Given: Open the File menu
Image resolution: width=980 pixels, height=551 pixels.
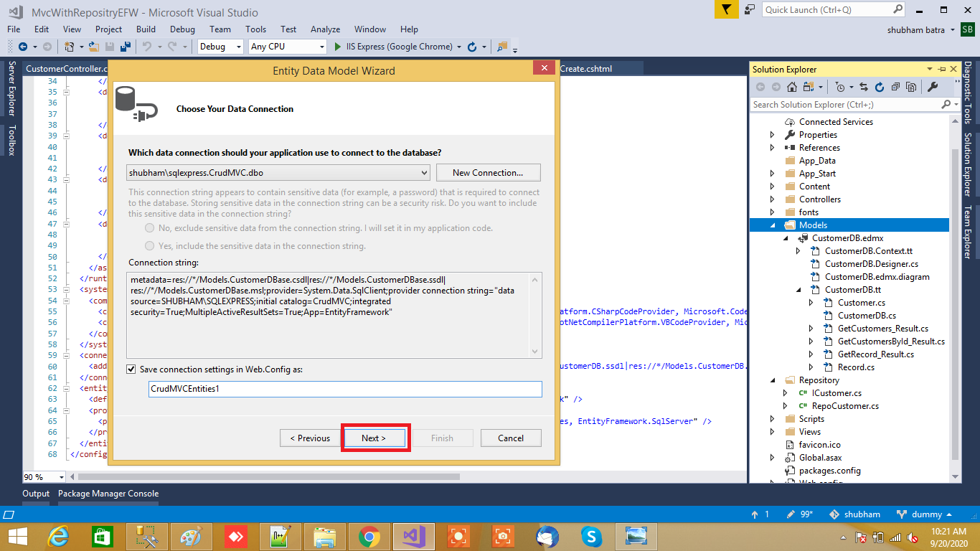Looking at the screenshot, I should tap(14, 29).
